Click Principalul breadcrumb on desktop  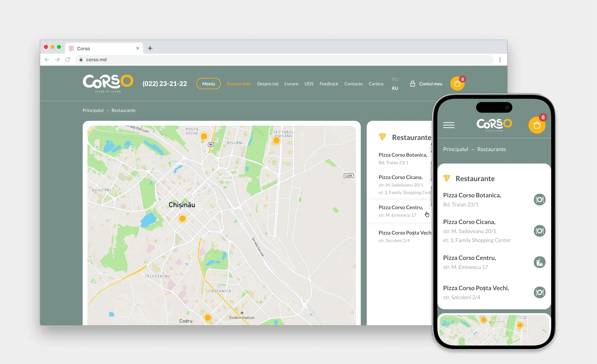[x=93, y=110]
